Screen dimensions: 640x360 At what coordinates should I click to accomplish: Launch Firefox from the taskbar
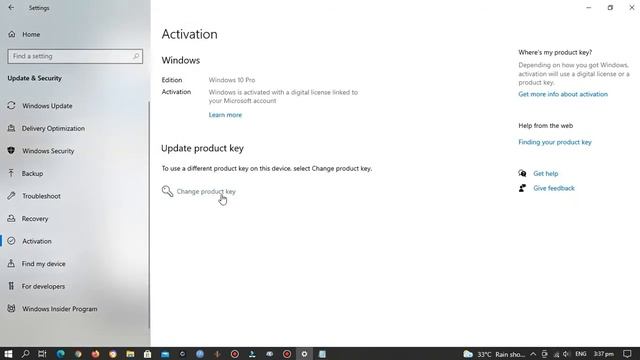(96, 354)
